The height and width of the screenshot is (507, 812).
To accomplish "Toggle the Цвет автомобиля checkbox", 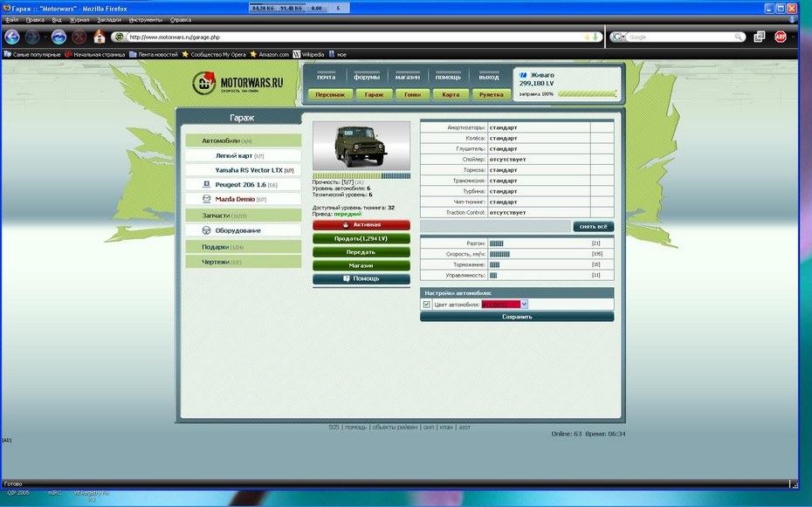I will (426, 305).
